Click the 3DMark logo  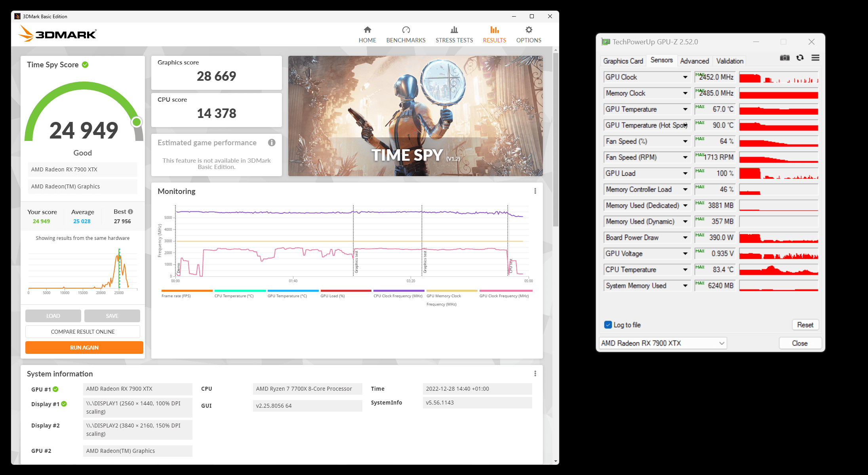pos(57,34)
